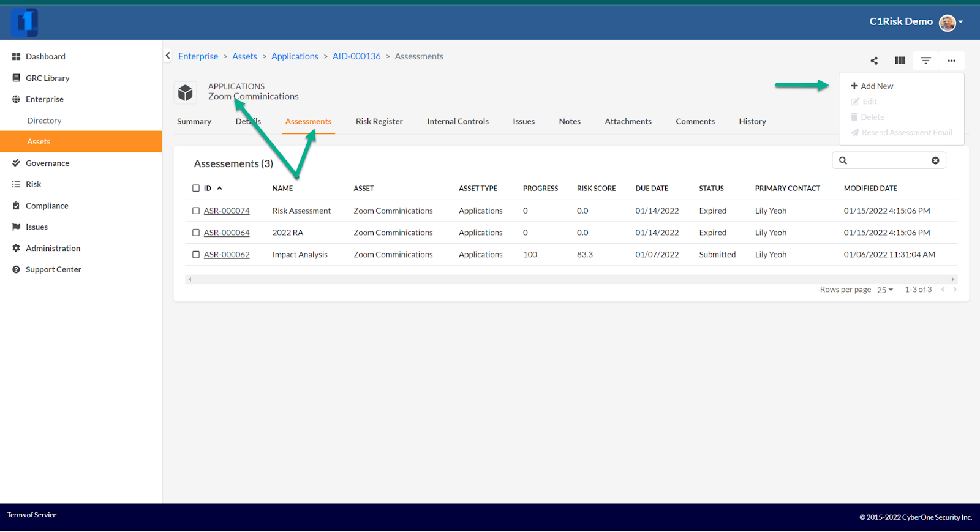Sort by the RISK SCORE column header
Screen dimensions: 980x532
click(596, 189)
